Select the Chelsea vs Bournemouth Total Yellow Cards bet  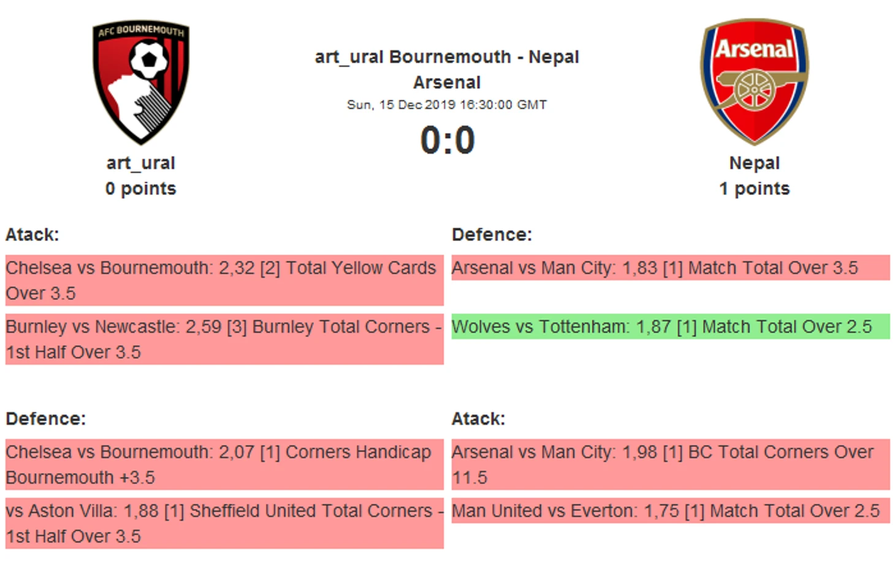point(224,280)
